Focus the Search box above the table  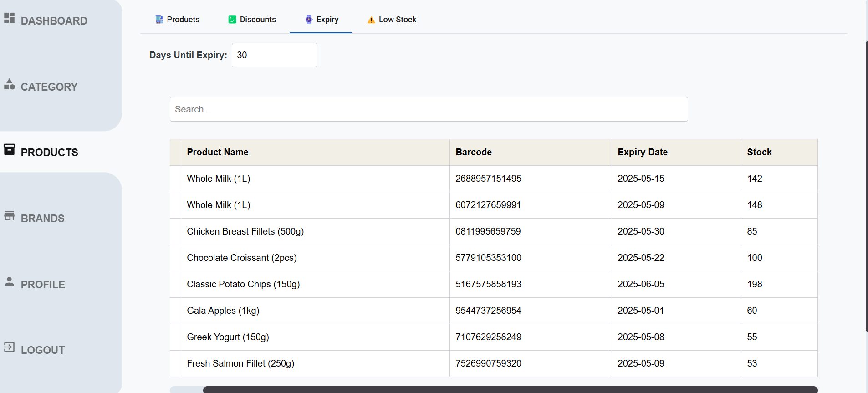pyautogui.click(x=428, y=109)
